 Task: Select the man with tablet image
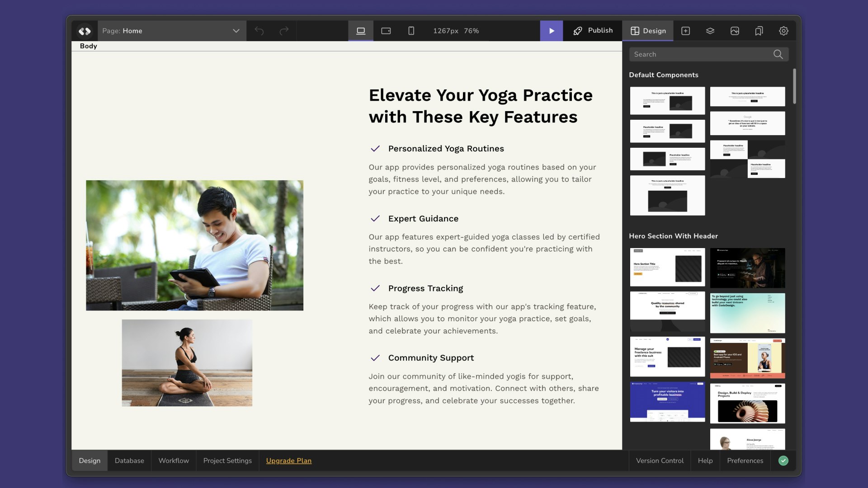pos(195,245)
